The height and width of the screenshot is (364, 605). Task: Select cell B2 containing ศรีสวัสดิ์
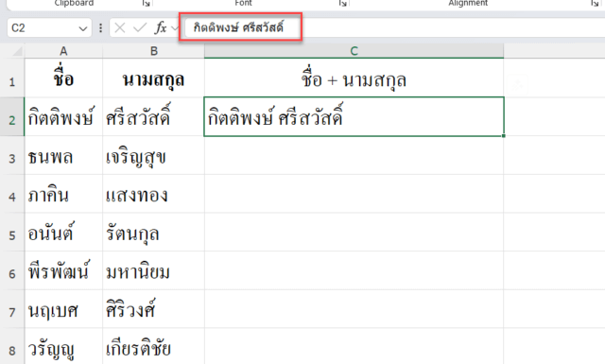(x=153, y=116)
